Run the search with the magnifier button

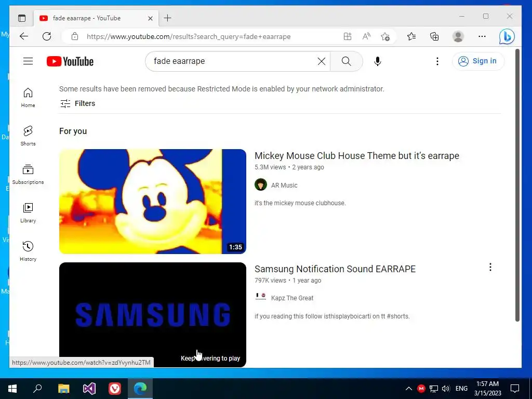347,61
